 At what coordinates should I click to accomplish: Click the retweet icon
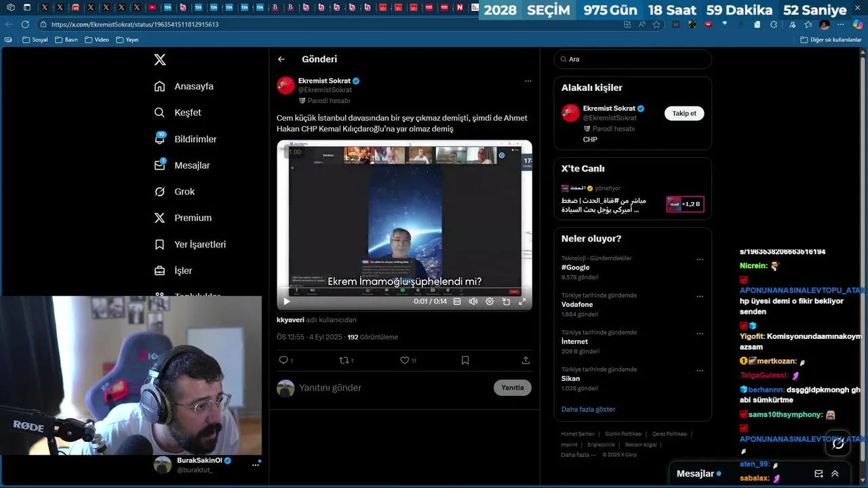coord(344,361)
